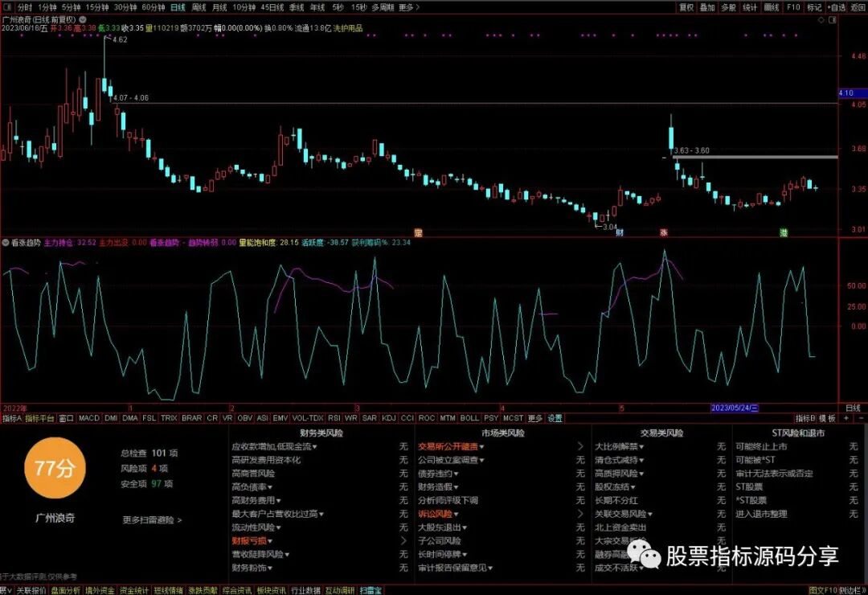Click the 多股 multi-stock button
This screenshot has width=868, height=595.
pyautogui.click(x=728, y=7)
